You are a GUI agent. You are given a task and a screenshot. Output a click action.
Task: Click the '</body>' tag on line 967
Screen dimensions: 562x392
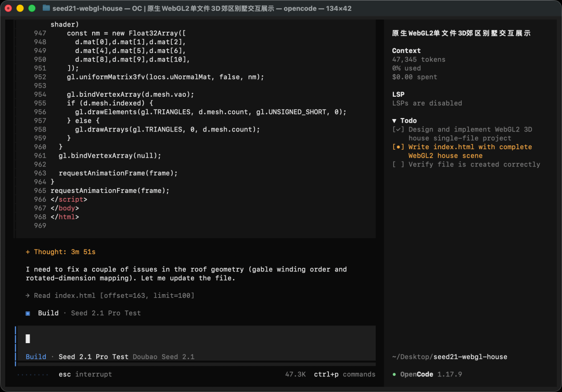coord(65,208)
